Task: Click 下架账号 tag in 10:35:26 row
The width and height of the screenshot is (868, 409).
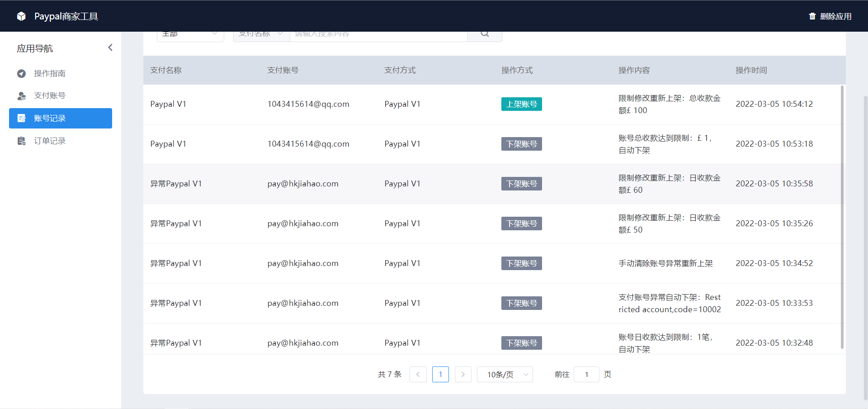Action: (x=522, y=224)
